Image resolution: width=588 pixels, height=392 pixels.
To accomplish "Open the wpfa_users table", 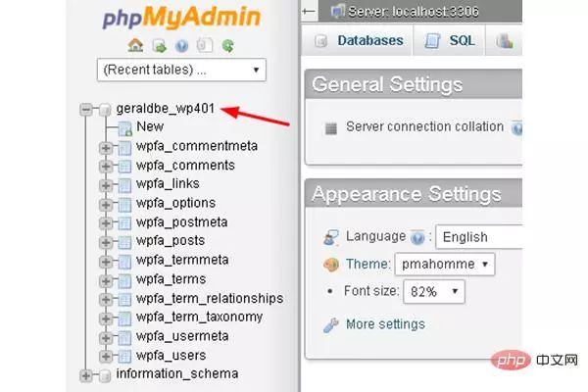I will (x=171, y=355).
